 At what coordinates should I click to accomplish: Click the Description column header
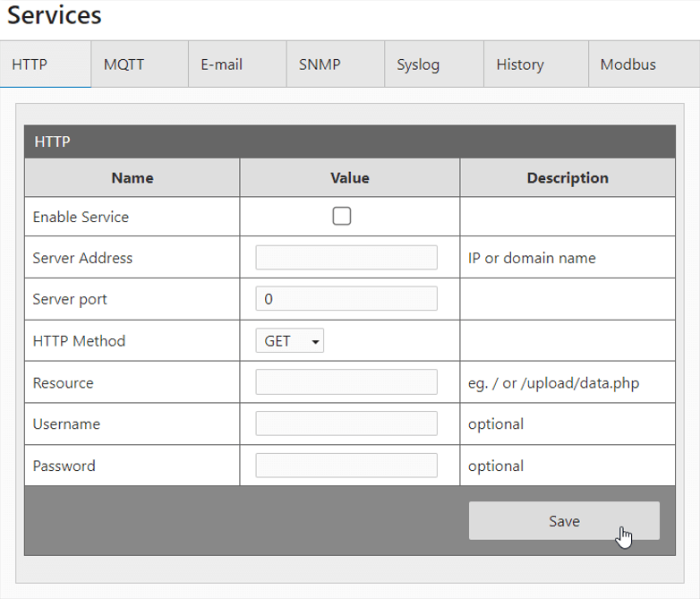[568, 178]
